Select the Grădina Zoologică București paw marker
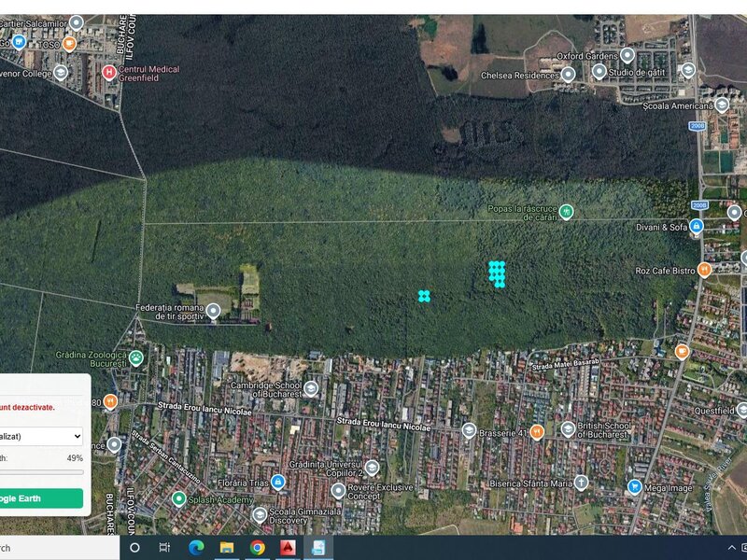This screenshot has height=560, width=747. click(135, 357)
